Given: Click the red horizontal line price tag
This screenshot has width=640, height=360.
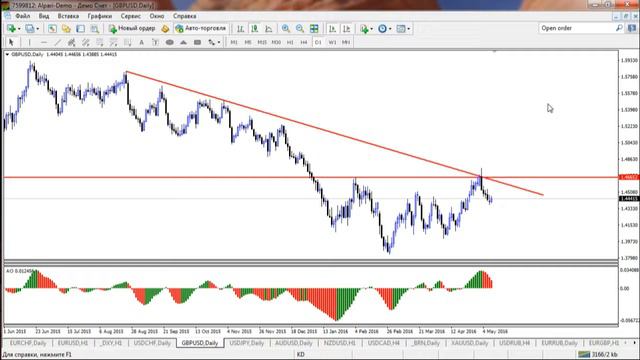Looking at the screenshot, I should coord(629,177).
